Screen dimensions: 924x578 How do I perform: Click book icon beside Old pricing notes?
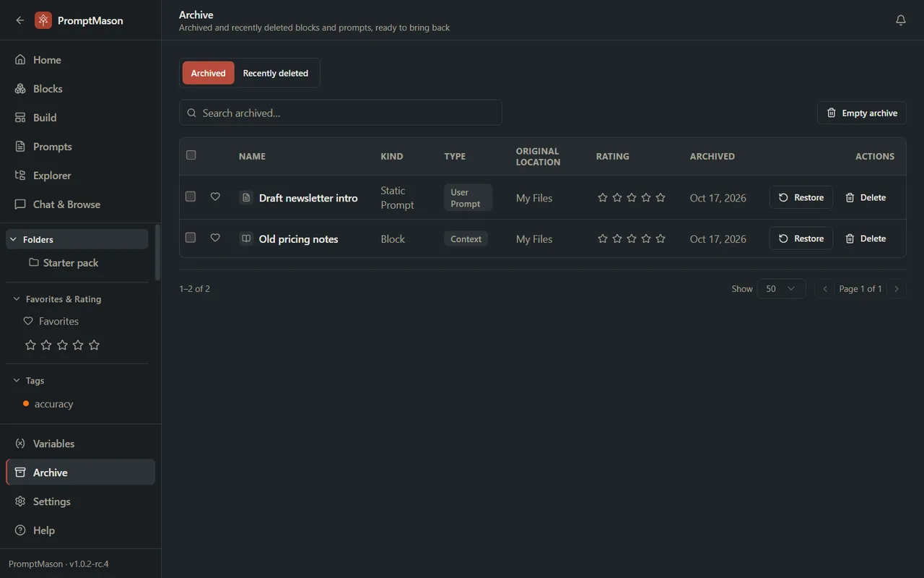[246, 238]
